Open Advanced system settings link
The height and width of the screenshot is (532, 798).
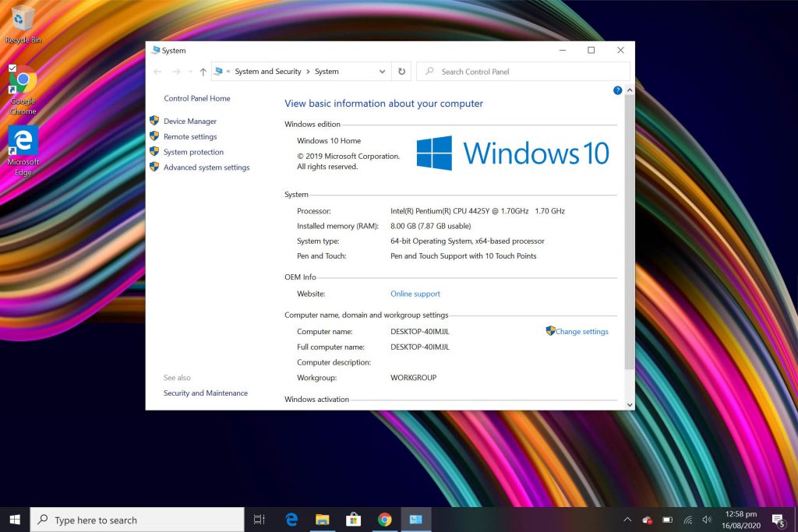(x=207, y=167)
